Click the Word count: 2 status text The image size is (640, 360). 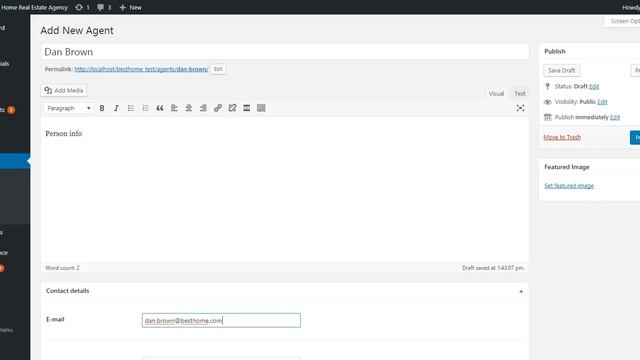[x=62, y=268]
